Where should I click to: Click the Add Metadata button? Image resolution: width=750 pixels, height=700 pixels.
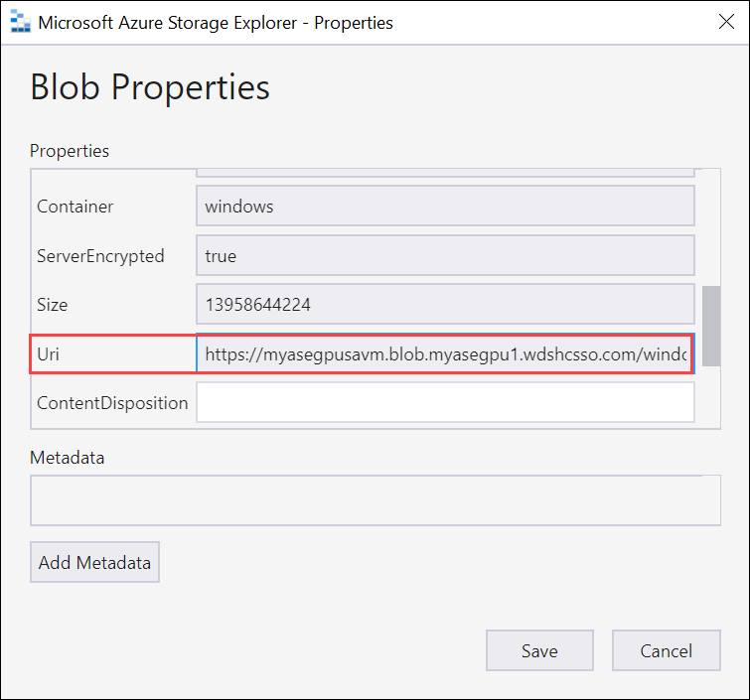click(94, 562)
